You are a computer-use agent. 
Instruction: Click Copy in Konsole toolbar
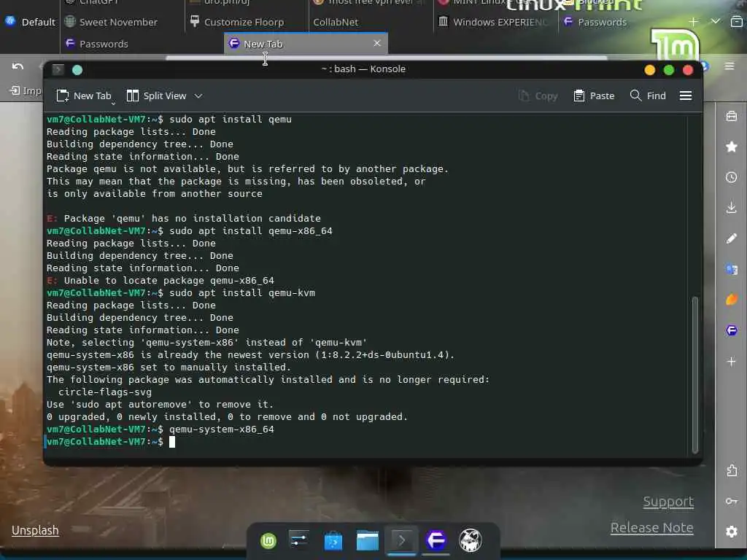[x=538, y=96]
